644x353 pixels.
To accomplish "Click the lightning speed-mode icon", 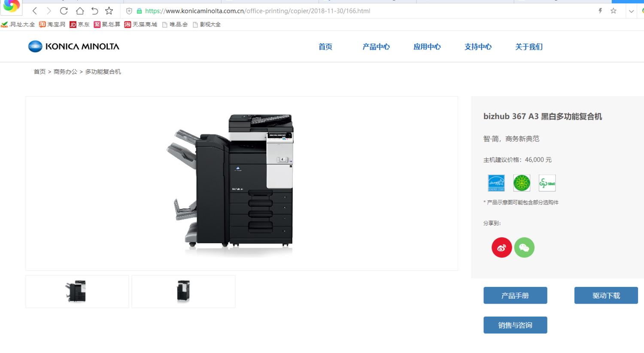I will (x=600, y=11).
